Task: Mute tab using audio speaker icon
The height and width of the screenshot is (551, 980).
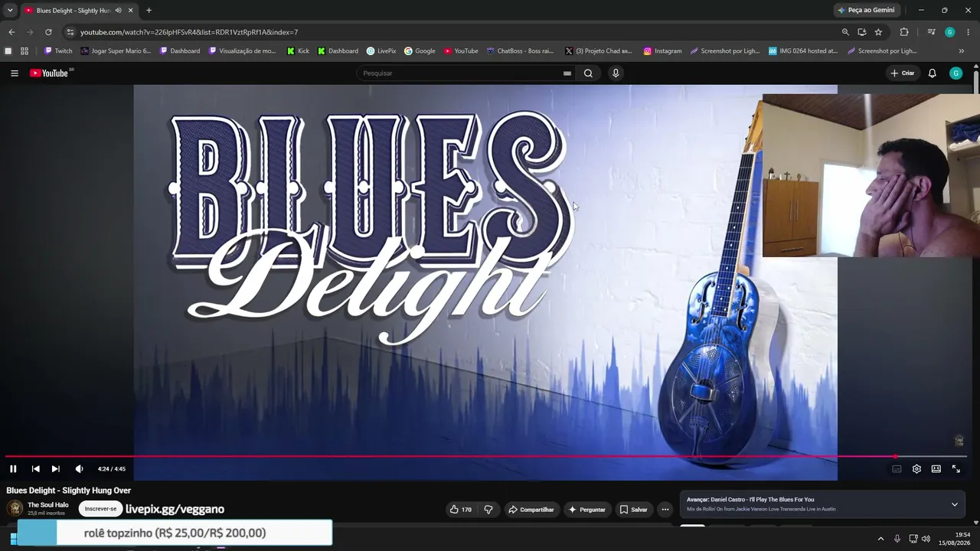Action: (118, 11)
